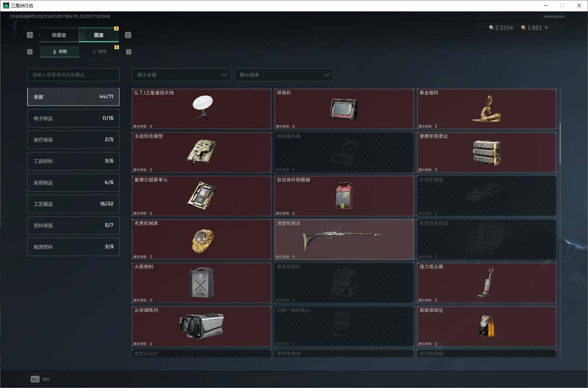Pick the 高级咖啡豆 coffee bean bag

click(x=487, y=326)
